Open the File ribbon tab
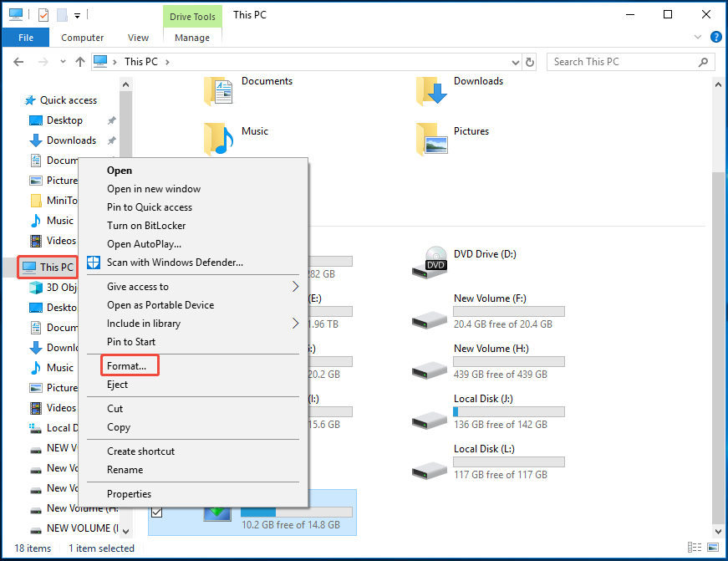728x561 pixels. [26, 38]
